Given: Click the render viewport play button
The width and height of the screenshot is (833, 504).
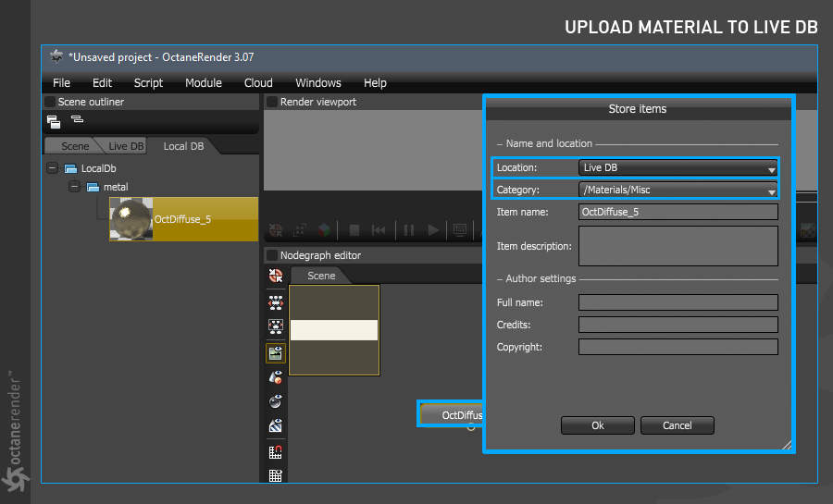Looking at the screenshot, I should pos(433,230).
